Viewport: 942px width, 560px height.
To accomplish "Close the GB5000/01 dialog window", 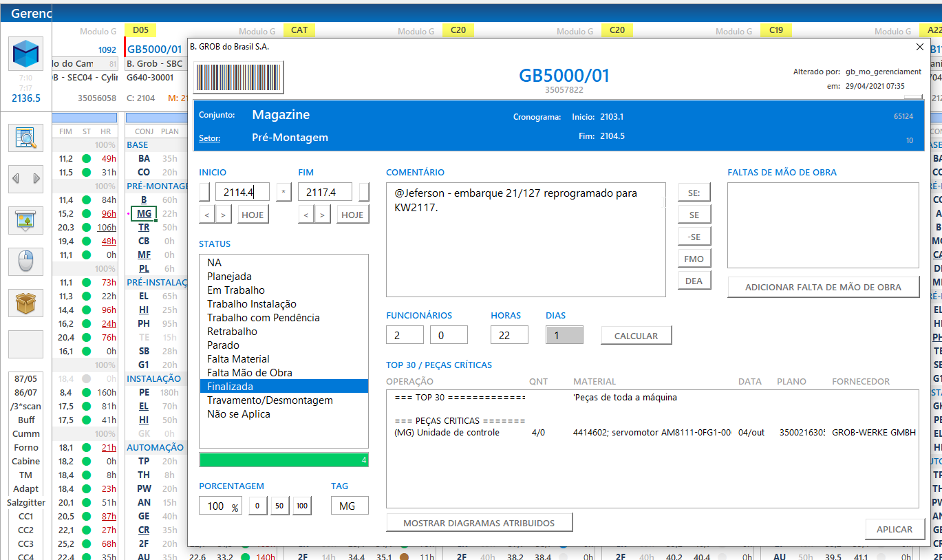I will click(x=920, y=47).
